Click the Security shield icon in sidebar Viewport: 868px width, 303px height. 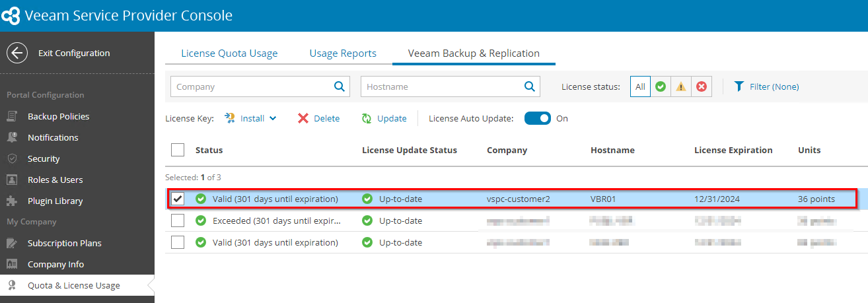11,158
